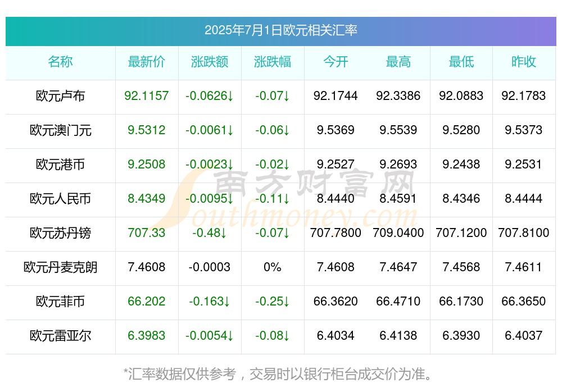Click the 欧元人民币 row name
Image resolution: width=562 pixels, height=392 pixels.
pos(60,198)
